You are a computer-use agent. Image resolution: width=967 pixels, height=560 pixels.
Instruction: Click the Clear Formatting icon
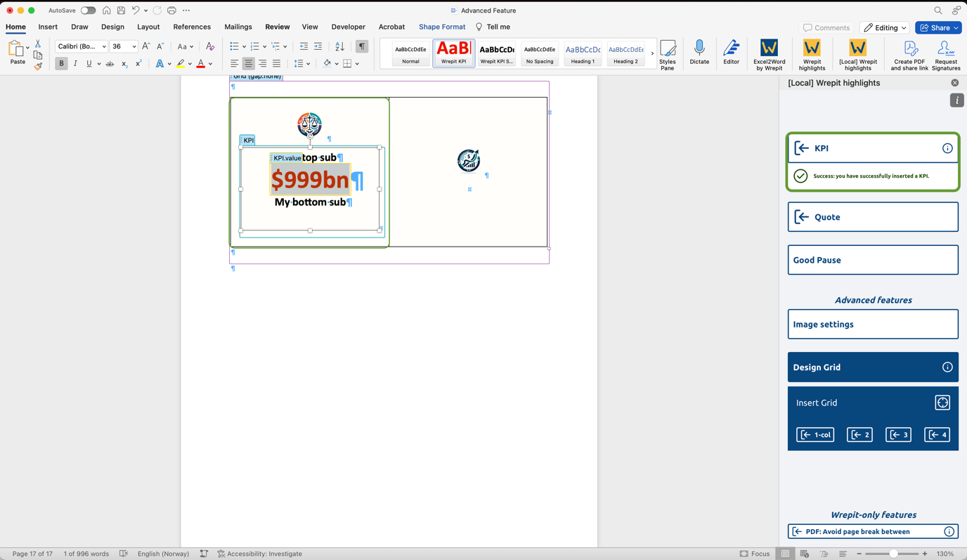[x=209, y=46]
